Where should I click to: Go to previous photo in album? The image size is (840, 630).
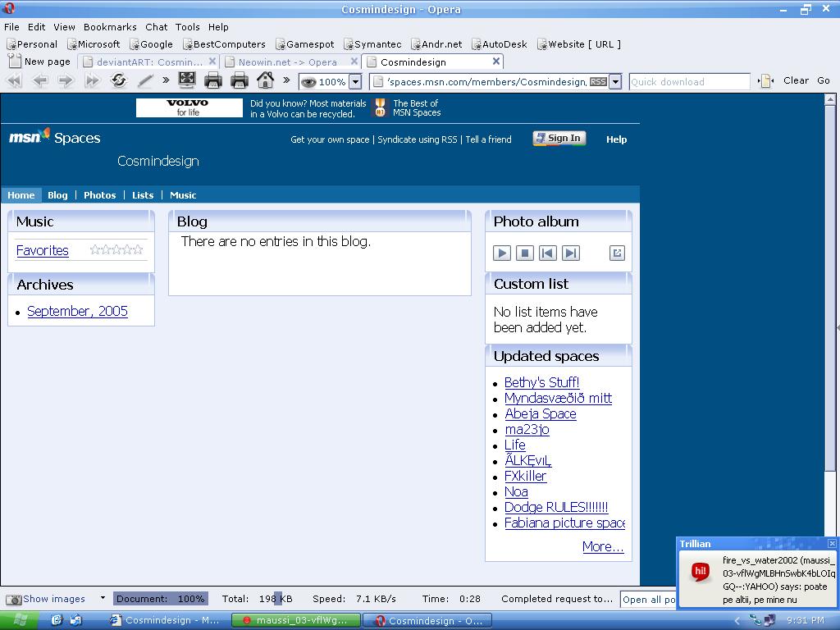coord(547,253)
